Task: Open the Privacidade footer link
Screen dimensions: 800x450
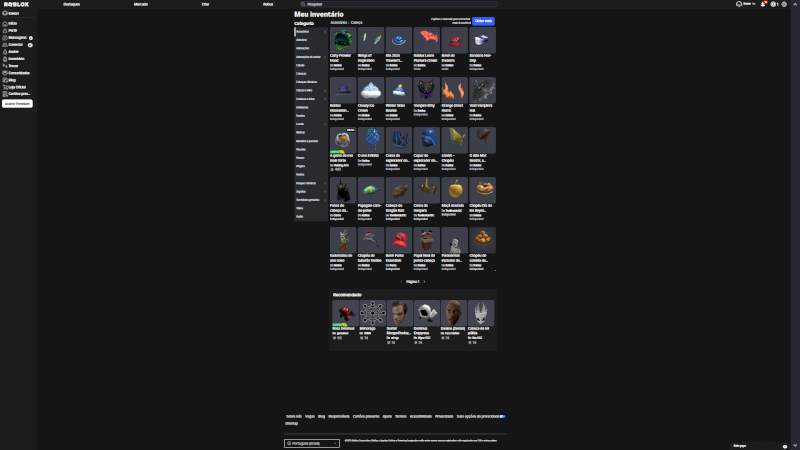Action: (x=444, y=416)
